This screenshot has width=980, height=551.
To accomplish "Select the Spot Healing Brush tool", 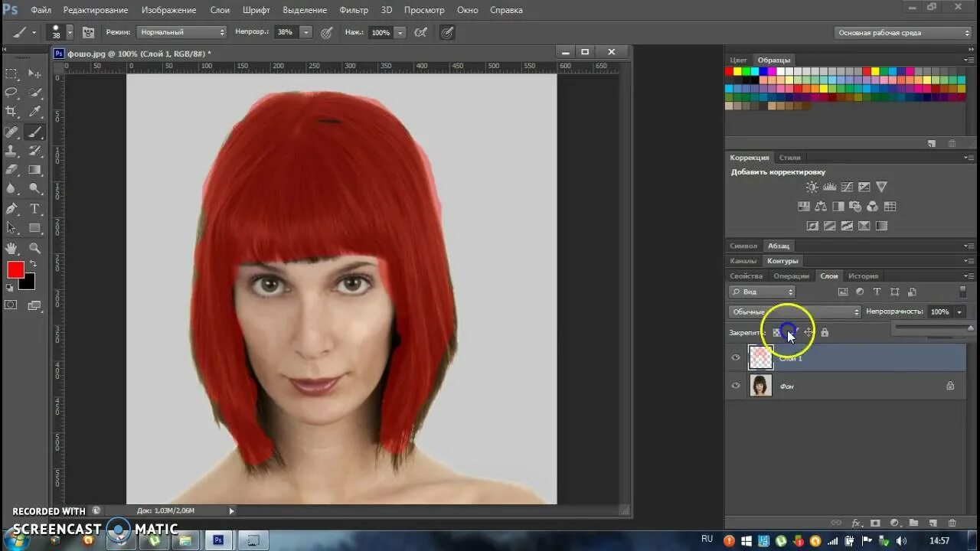I will (x=11, y=132).
